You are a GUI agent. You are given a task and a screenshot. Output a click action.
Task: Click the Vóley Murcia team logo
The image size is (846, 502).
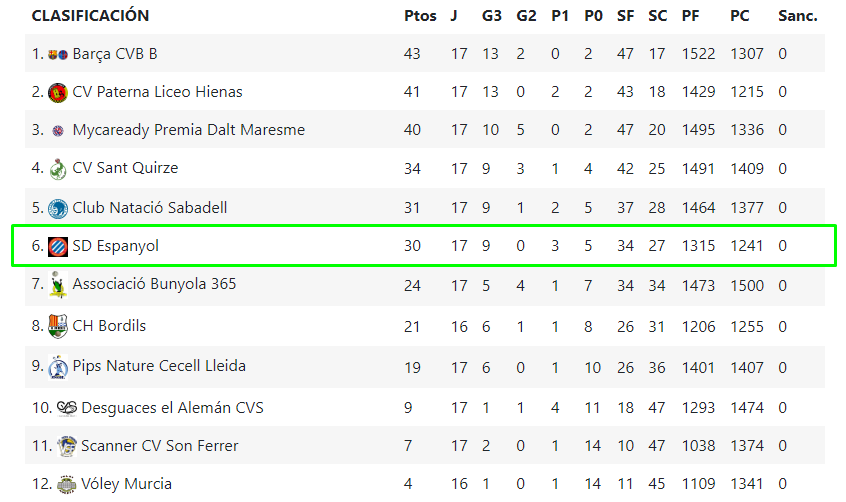(67, 485)
